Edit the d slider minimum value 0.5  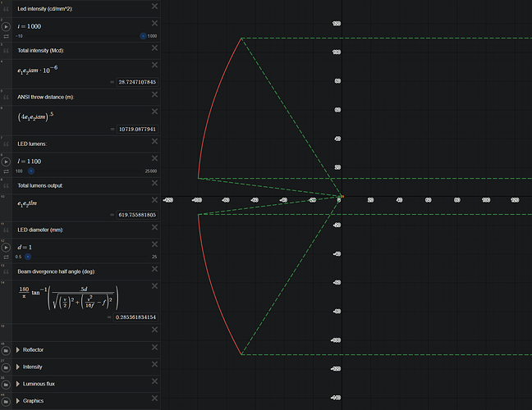pyautogui.click(x=18, y=257)
